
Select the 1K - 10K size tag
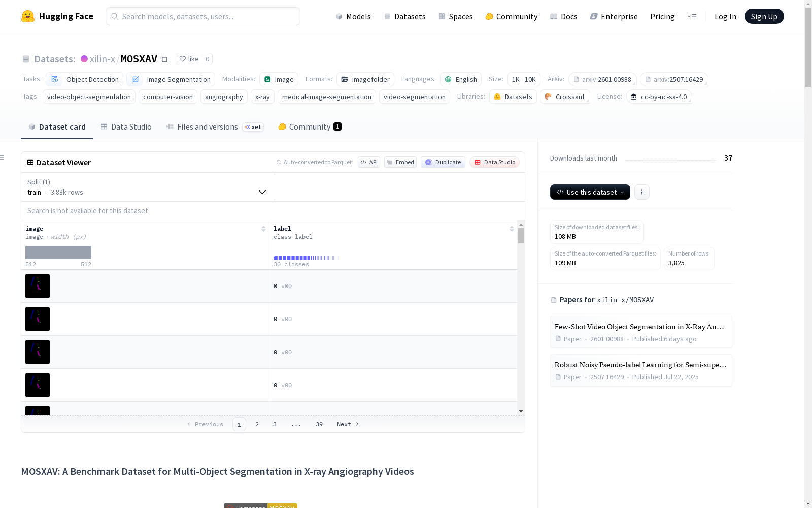524,79
